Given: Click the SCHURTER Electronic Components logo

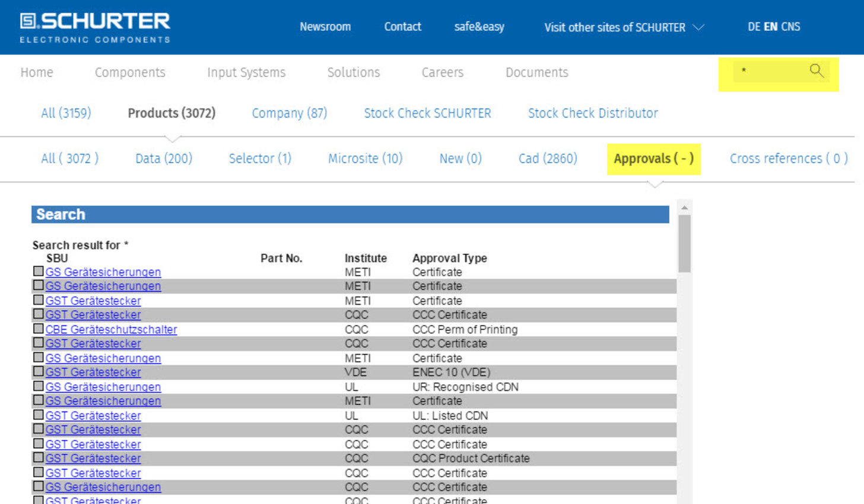Looking at the screenshot, I should point(95,27).
